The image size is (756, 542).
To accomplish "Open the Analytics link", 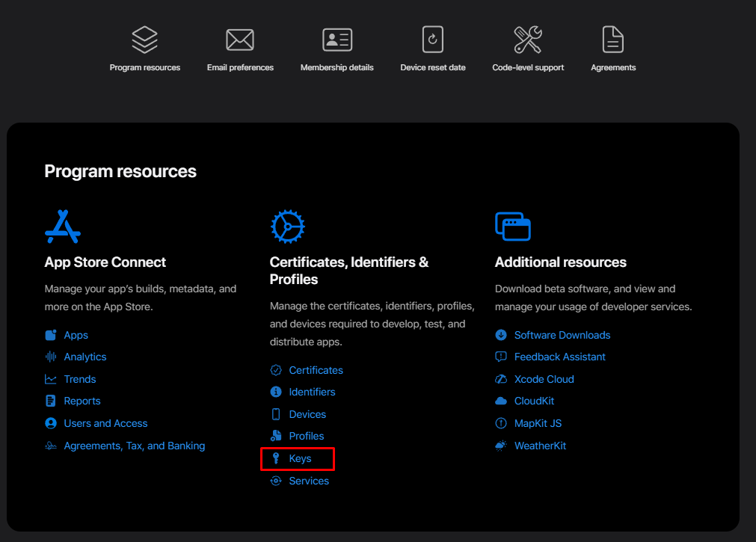I will tap(85, 357).
